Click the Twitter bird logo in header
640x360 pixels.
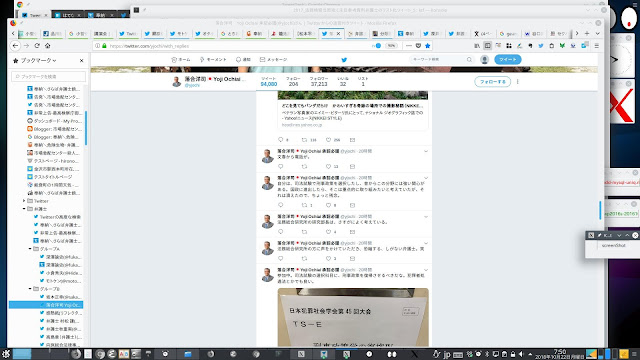point(344,60)
